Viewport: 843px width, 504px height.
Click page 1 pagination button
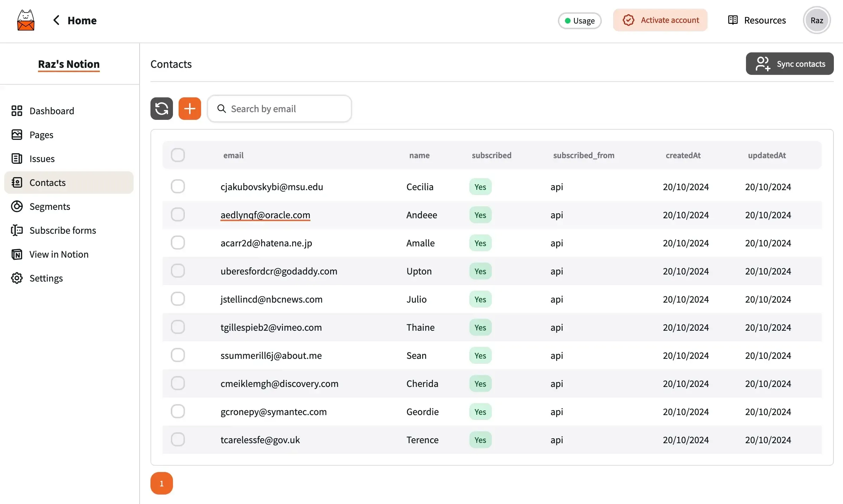click(x=162, y=483)
